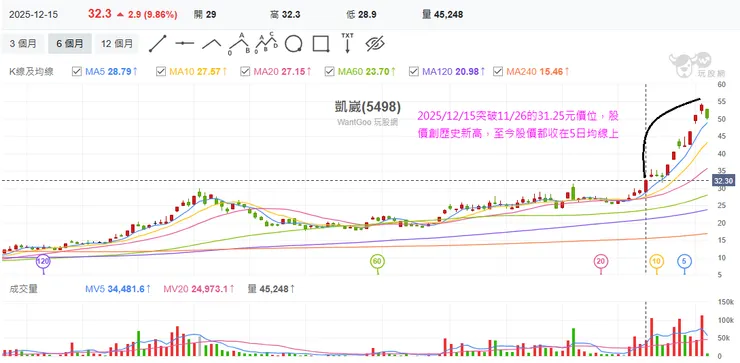
Task: Click the header volume 量 45,248
Action: coord(443,15)
